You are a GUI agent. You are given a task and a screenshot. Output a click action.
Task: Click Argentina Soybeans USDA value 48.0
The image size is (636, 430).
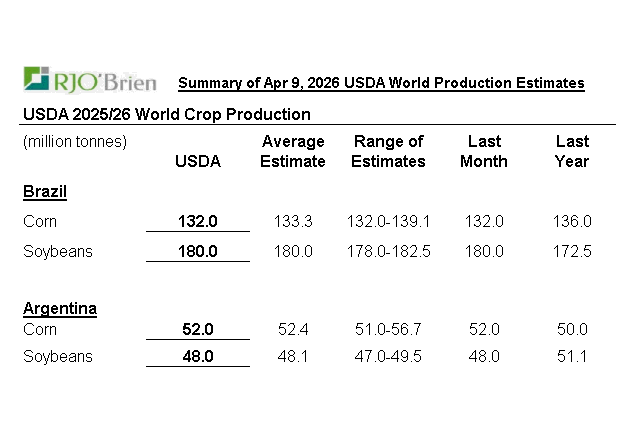click(198, 356)
